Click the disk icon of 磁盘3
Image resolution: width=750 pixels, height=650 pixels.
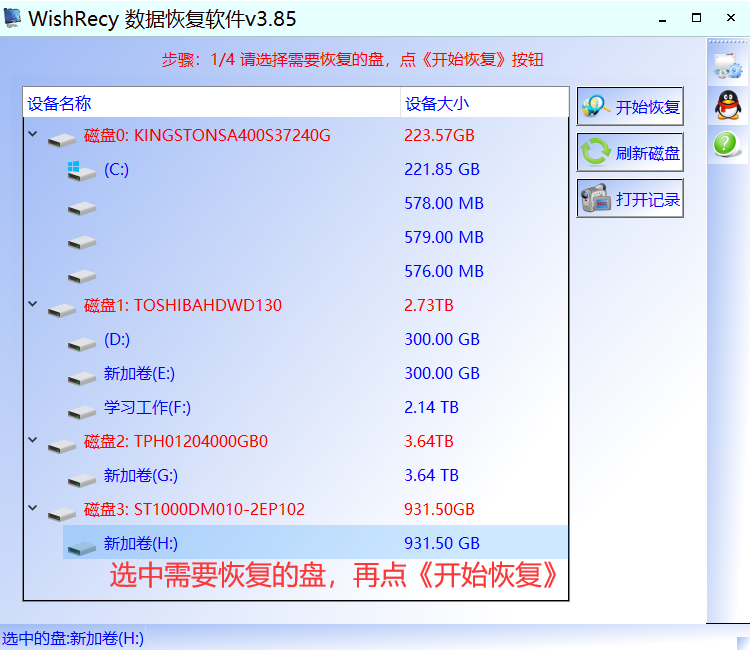pos(62,514)
